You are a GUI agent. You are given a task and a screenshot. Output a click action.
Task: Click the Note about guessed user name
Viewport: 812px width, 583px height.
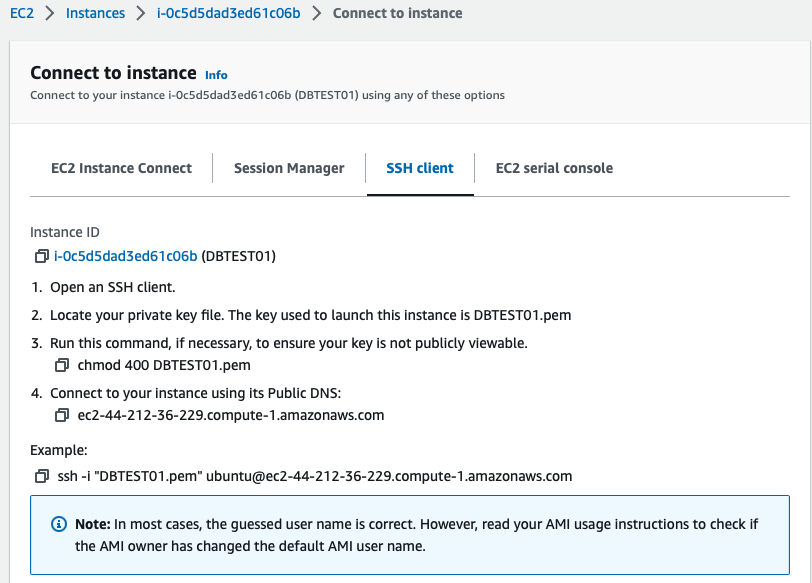416,535
